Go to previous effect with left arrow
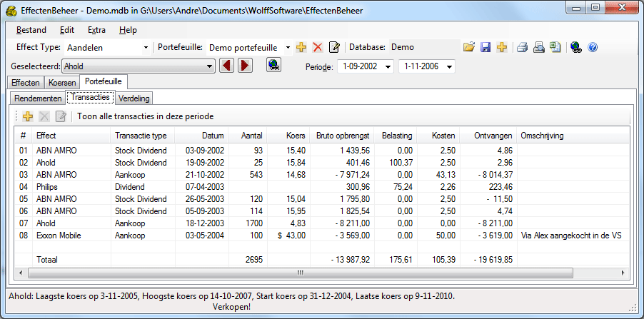Image resolution: width=644 pixels, height=319 pixels. pyautogui.click(x=226, y=66)
